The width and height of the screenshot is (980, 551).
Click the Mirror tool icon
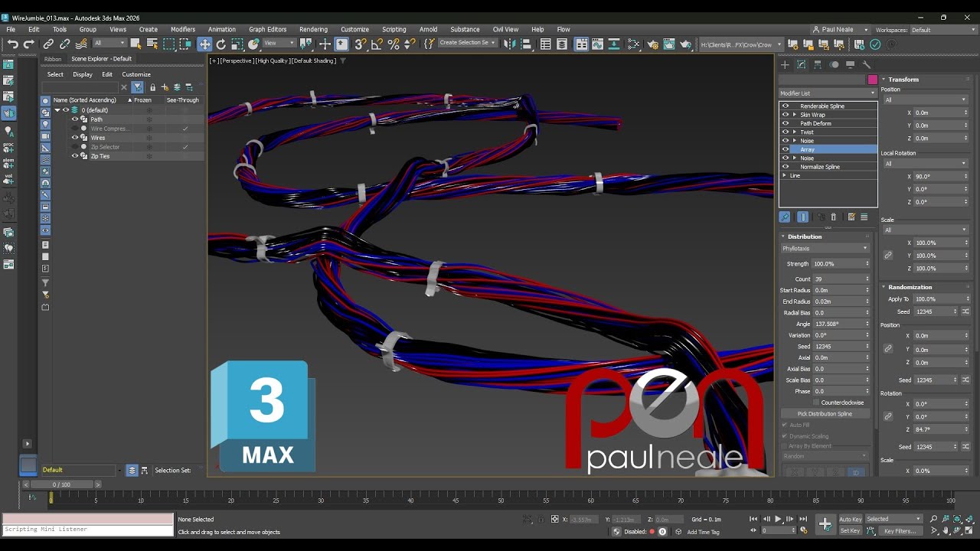pos(510,44)
